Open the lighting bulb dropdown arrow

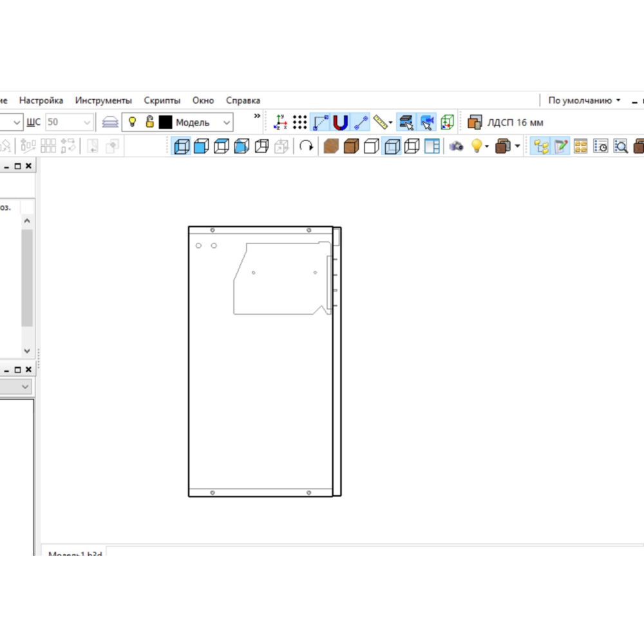point(487,147)
